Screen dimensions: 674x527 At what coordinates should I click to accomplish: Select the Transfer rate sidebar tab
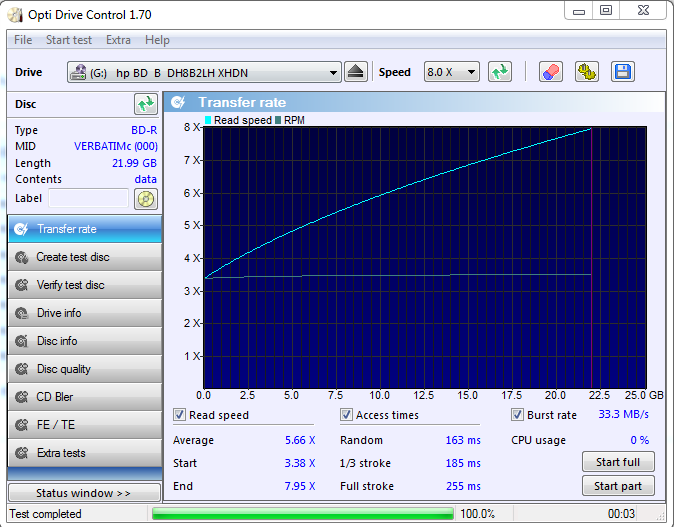[x=85, y=229]
